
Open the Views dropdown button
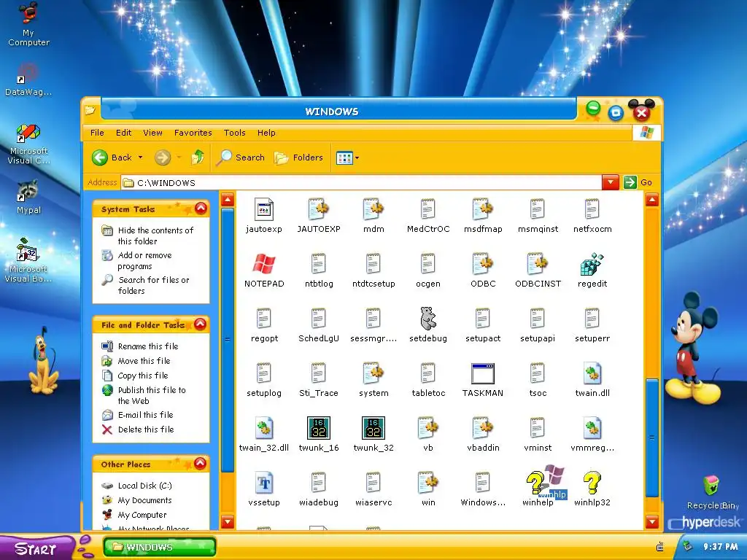point(347,157)
